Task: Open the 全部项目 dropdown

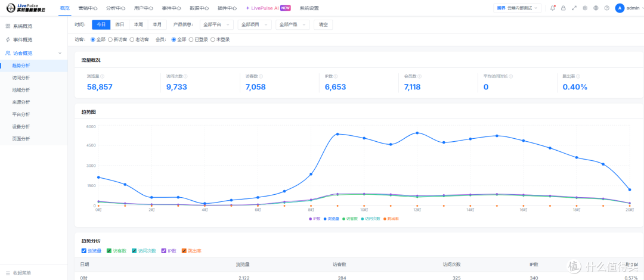Action: click(255, 24)
